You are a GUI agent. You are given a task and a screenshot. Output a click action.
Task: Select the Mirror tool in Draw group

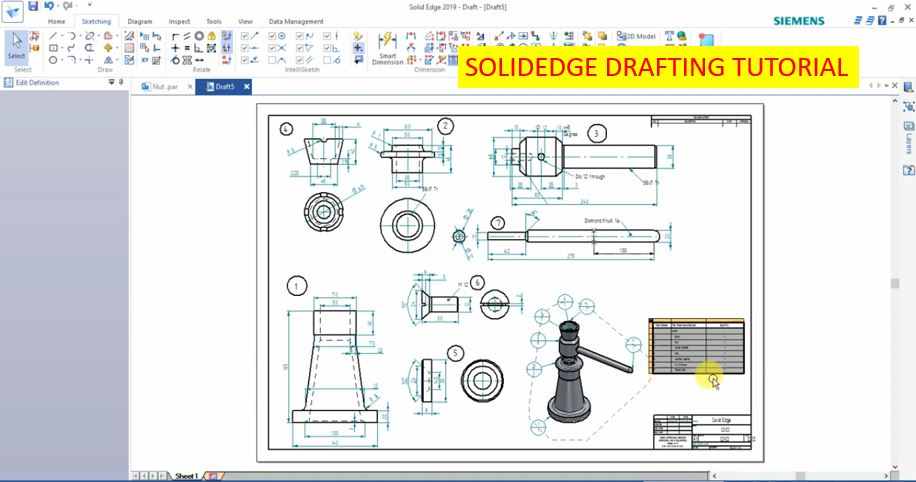[109, 60]
